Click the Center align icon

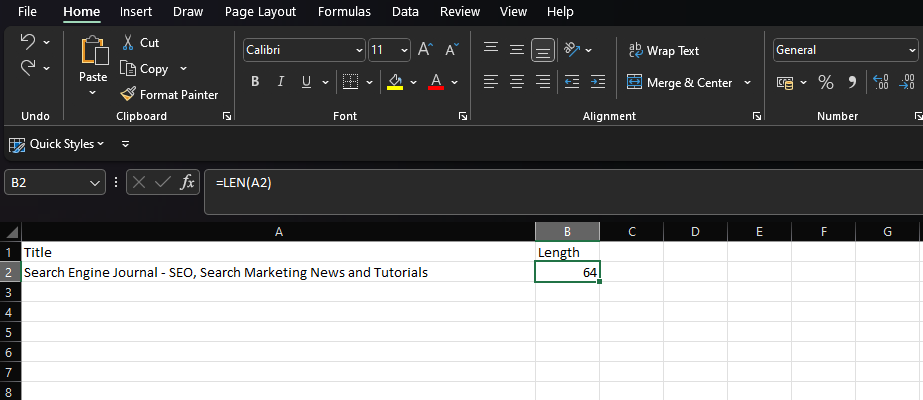(x=517, y=82)
